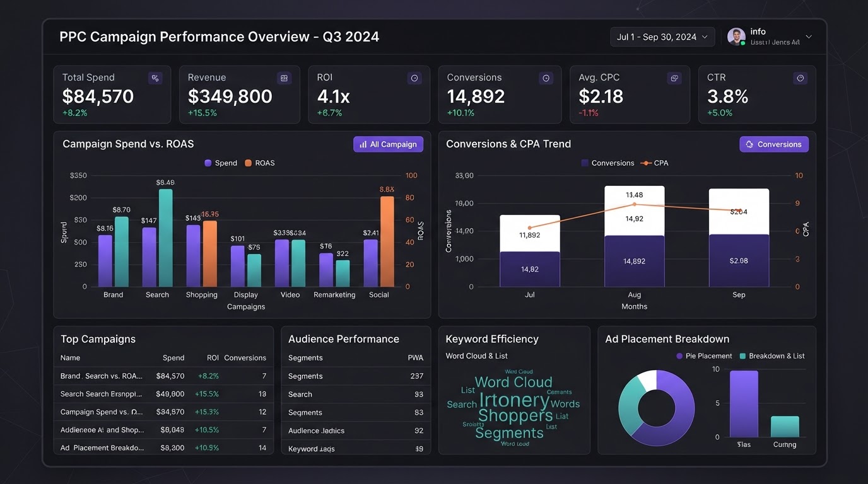Image resolution: width=868 pixels, height=484 pixels.
Task: Select the Segments row with value 237
Action: pos(356,376)
